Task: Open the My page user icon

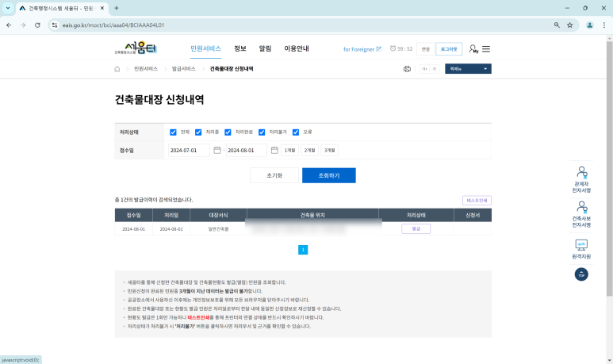Action: click(x=473, y=49)
